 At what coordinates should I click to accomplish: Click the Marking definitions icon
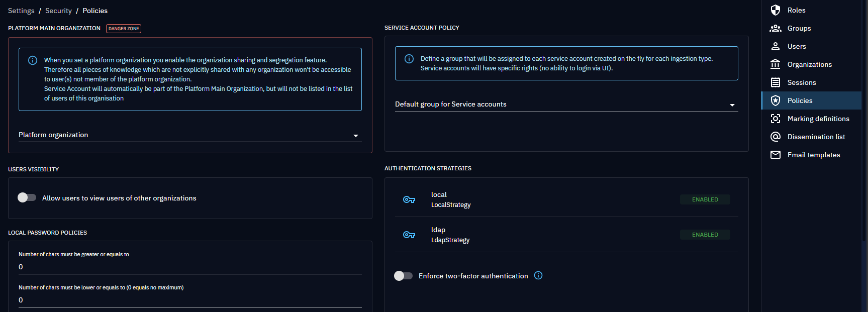[776, 119]
